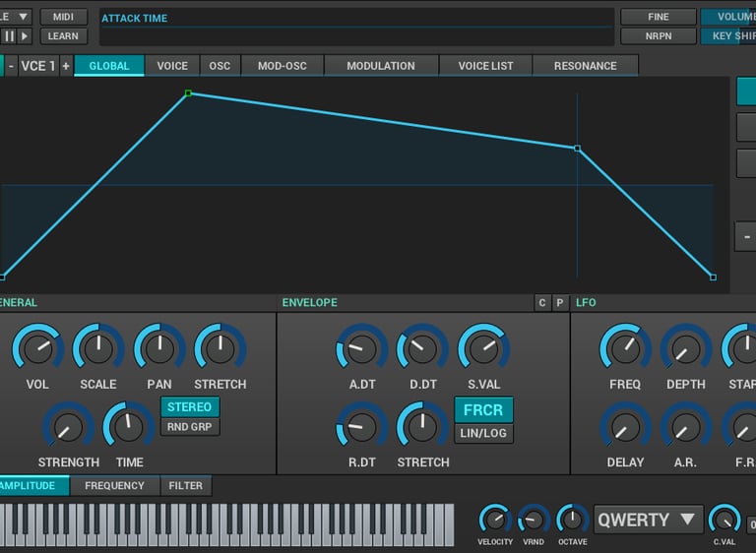This screenshot has width=756, height=553.
Task: Open the QWERTY keyboard layout dropdown
Action: coord(649,520)
